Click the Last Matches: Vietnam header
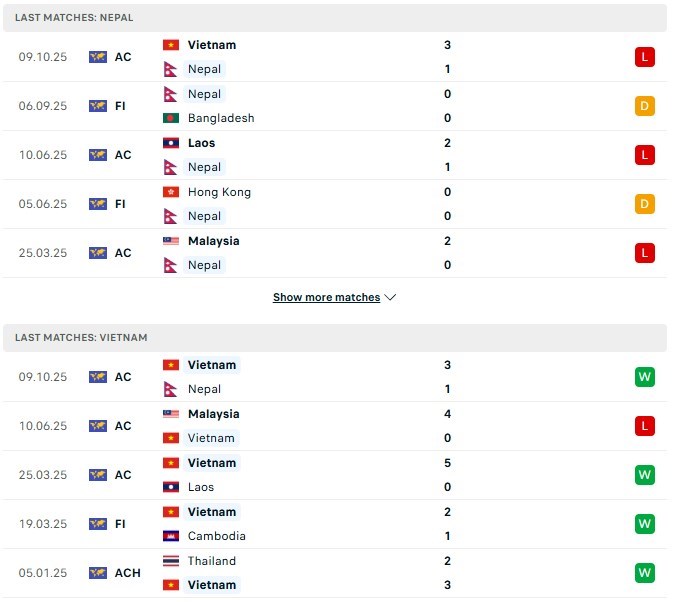 pyautogui.click(x=81, y=338)
